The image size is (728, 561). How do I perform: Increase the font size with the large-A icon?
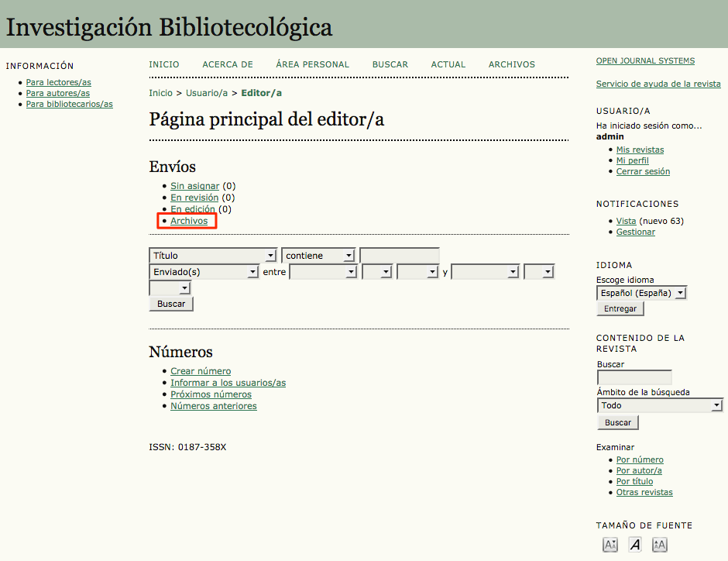(x=660, y=545)
